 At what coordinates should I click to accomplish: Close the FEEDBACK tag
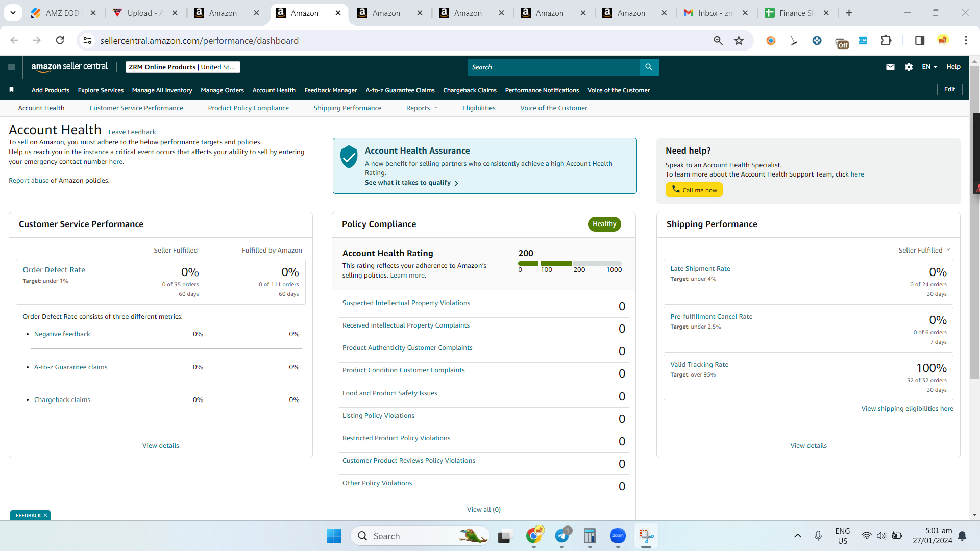pyautogui.click(x=45, y=515)
